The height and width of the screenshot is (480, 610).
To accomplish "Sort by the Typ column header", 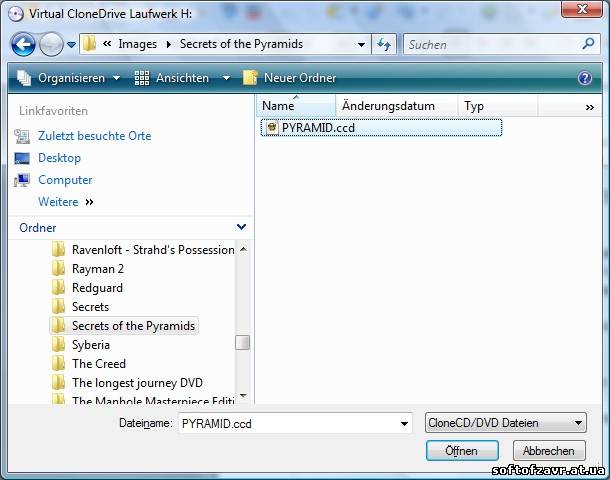I will [x=498, y=106].
